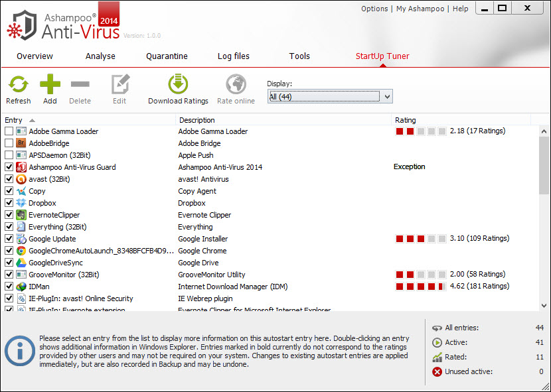This screenshot has height=392, width=551.
Task: Enable the APSDaemon (32Bit) checkbox
Action: (x=9, y=155)
